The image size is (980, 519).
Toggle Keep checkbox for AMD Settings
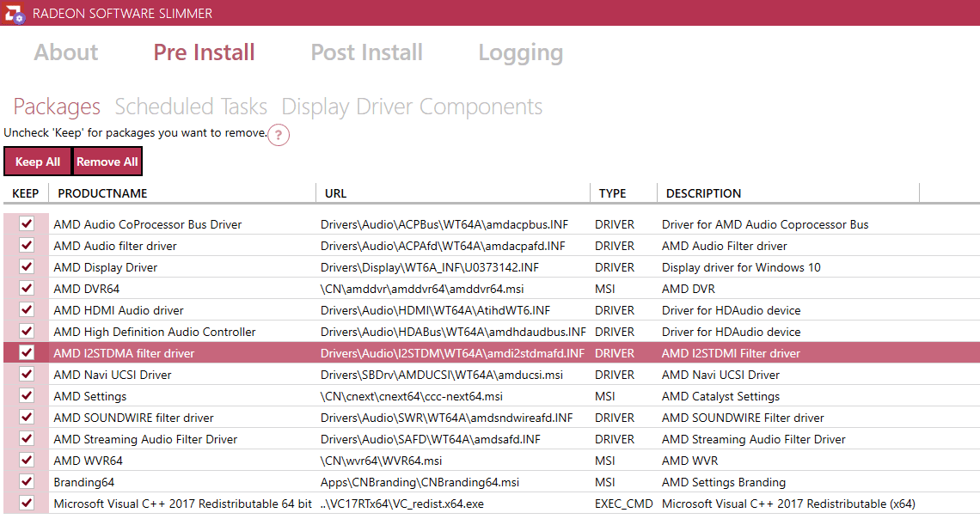click(27, 396)
